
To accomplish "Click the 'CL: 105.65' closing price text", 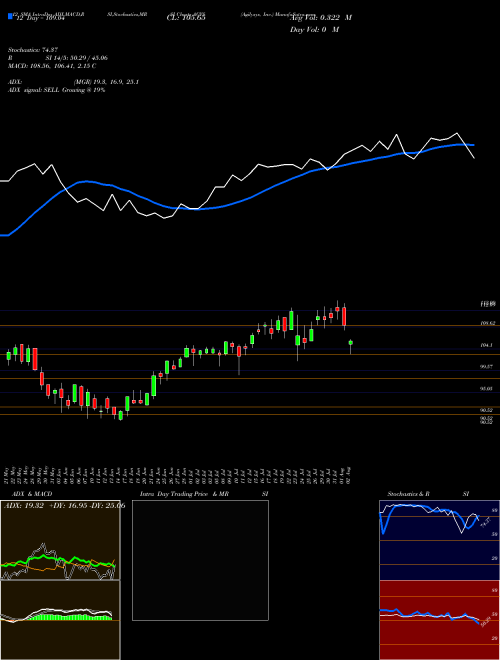I will click(186, 18).
